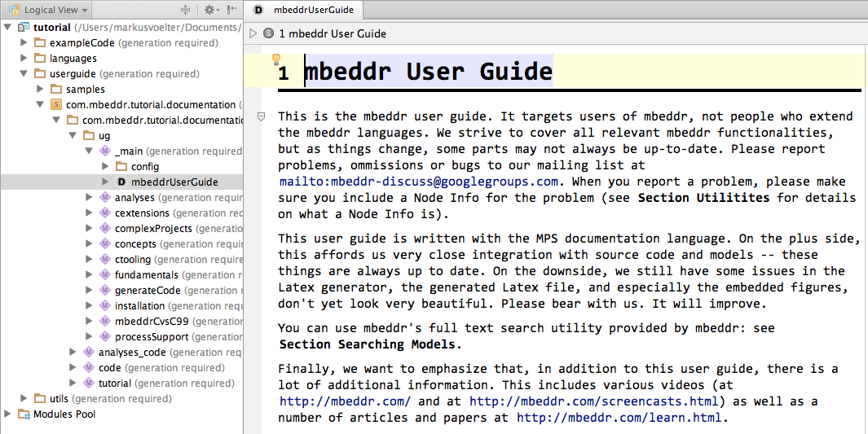Open the Logical View dropdown

[48, 10]
